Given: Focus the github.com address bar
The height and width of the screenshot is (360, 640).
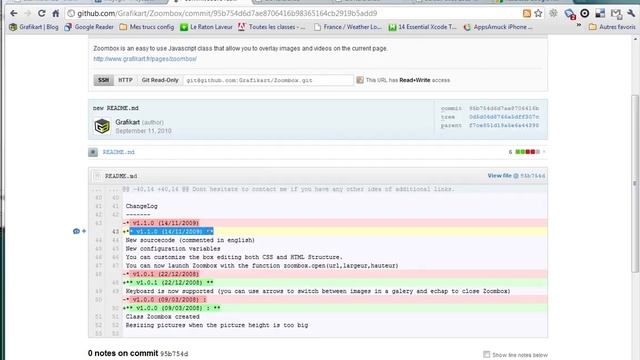Looking at the screenshot, I should pyautogui.click(x=294, y=13).
